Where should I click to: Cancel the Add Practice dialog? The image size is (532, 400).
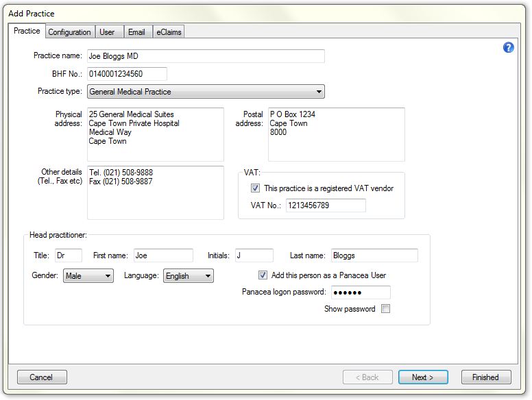point(41,377)
